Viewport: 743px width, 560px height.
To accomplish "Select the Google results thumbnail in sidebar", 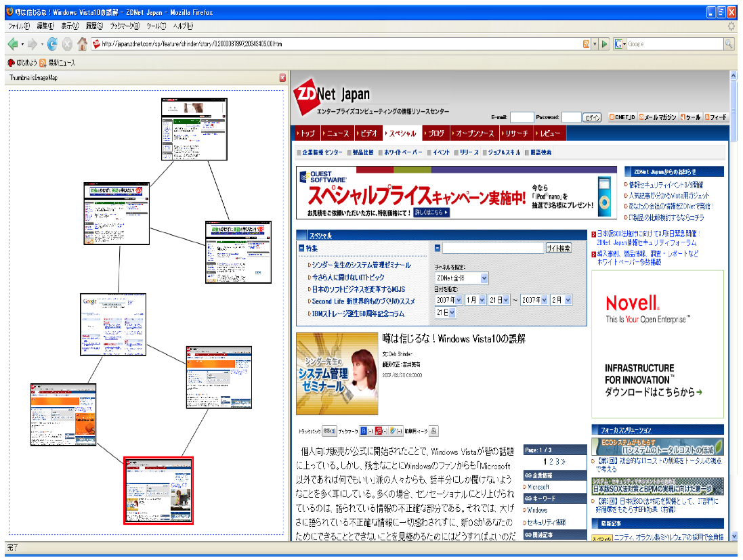I will click(x=113, y=324).
